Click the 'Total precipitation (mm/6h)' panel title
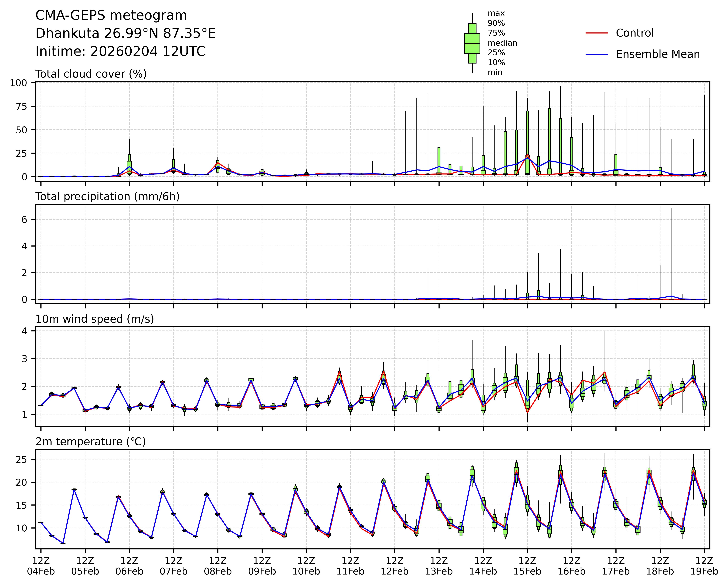This screenshot has height=586, width=728. [x=107, y=196]
